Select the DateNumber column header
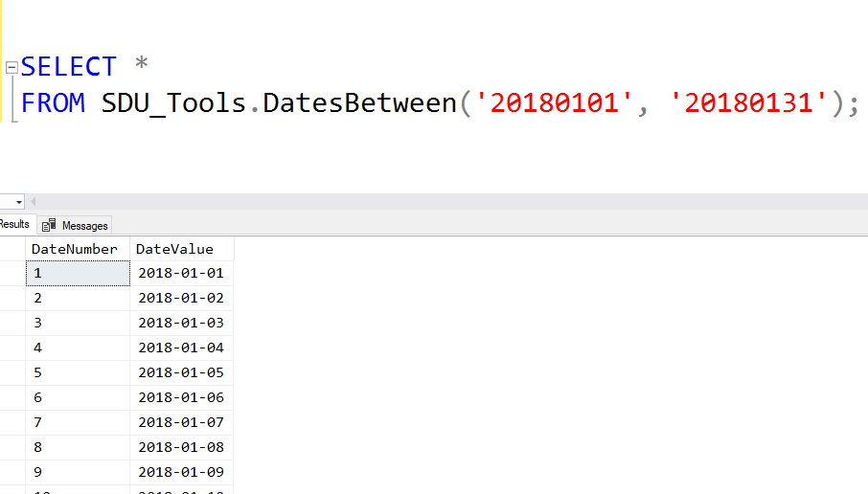868x494 pixels. tap(78, 249)
